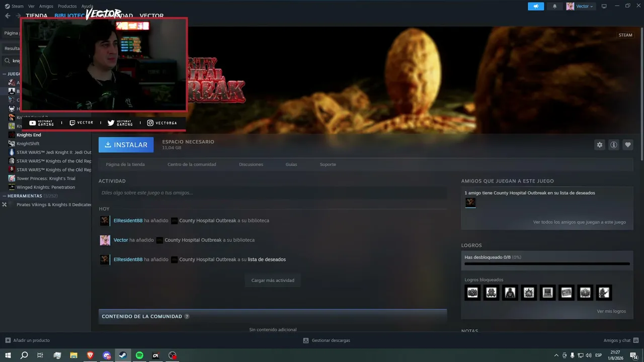Open Task View on the taskbar
This screenshot has width=644, height=362.
40,355
